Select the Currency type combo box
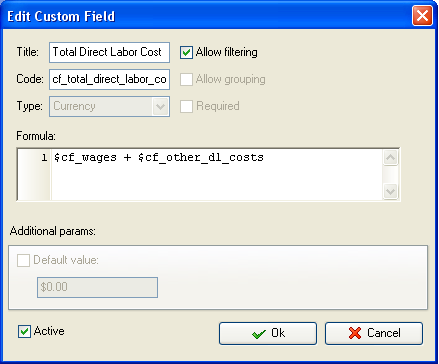The height and width of the screenshot is (364, 439). [x=109, y=107]
